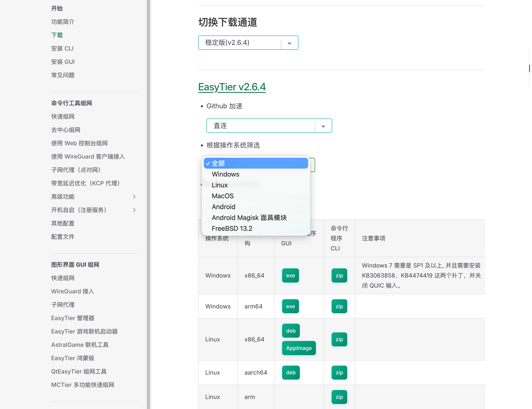This screenshot has width=532, height=409.
Task: Download Linux x86_64 CLI zip
Action: point(339,339)
